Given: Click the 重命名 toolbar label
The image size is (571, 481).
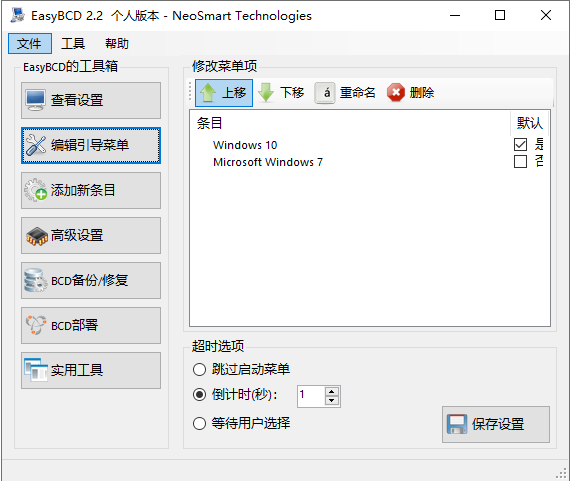Looking at the screenshot, I should [357, 92].
